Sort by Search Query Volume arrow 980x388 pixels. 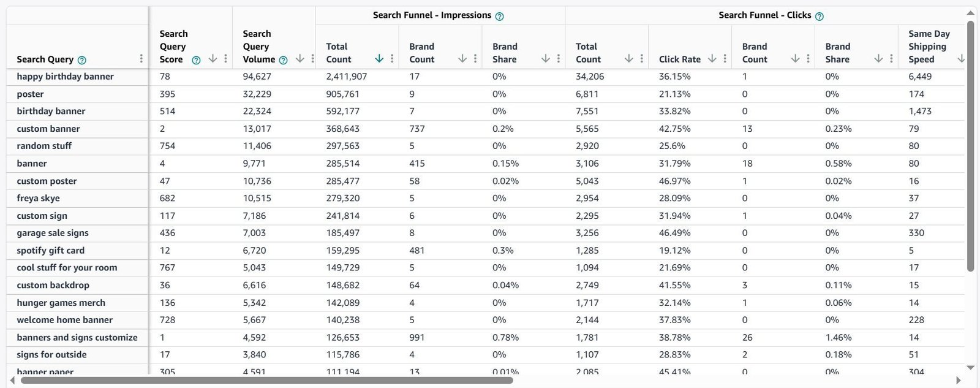pos(300,59)
